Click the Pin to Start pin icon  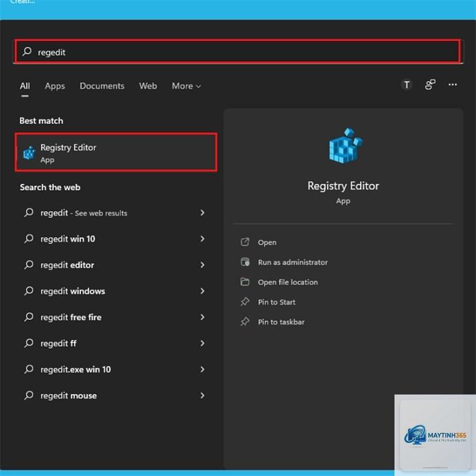coord(245,302)
